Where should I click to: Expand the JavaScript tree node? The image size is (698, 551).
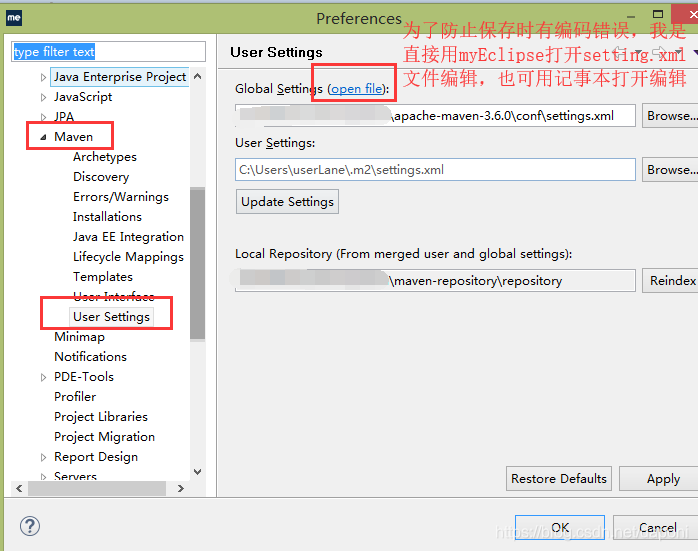(43, 97)
